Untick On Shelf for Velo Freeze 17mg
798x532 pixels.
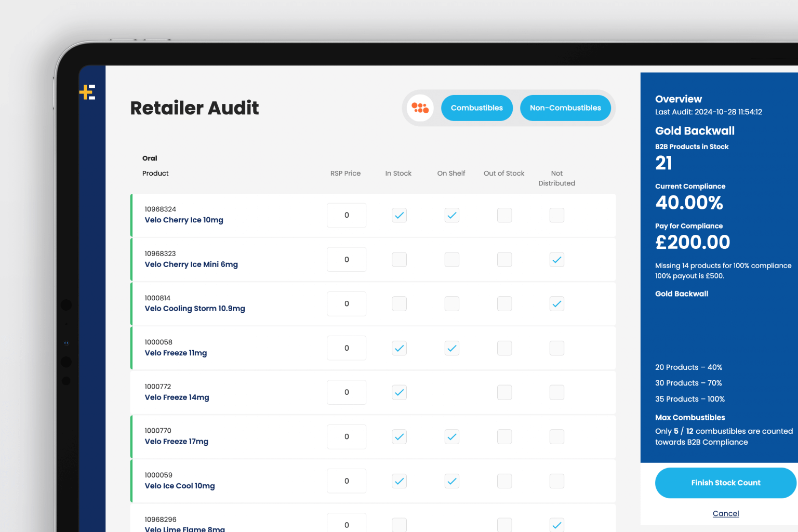[x=452, y=436]
